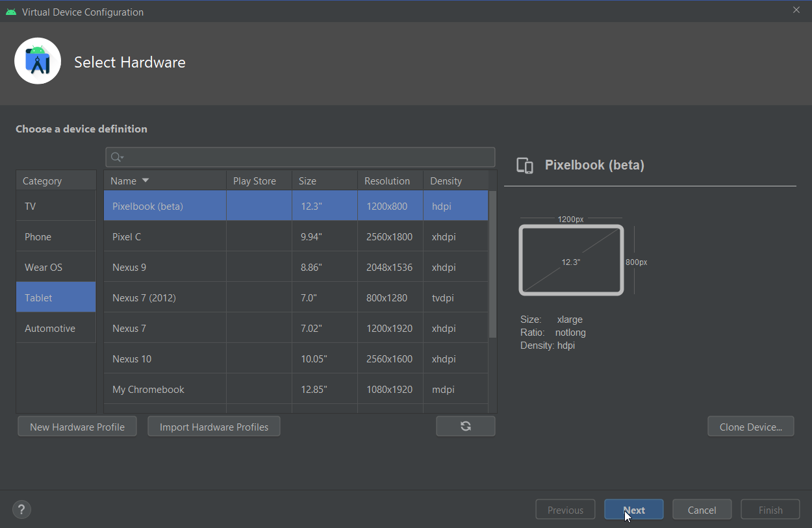The width and height of the screenshot is (812, 528).
Task: Click the 2560x1800 resolution cell
Action: [390, 236]
